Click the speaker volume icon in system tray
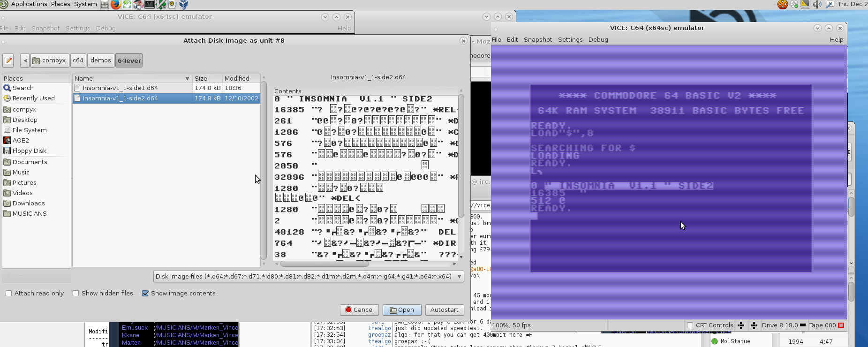The width and height of the screenshot is (868, 347). tap(817, 4)
